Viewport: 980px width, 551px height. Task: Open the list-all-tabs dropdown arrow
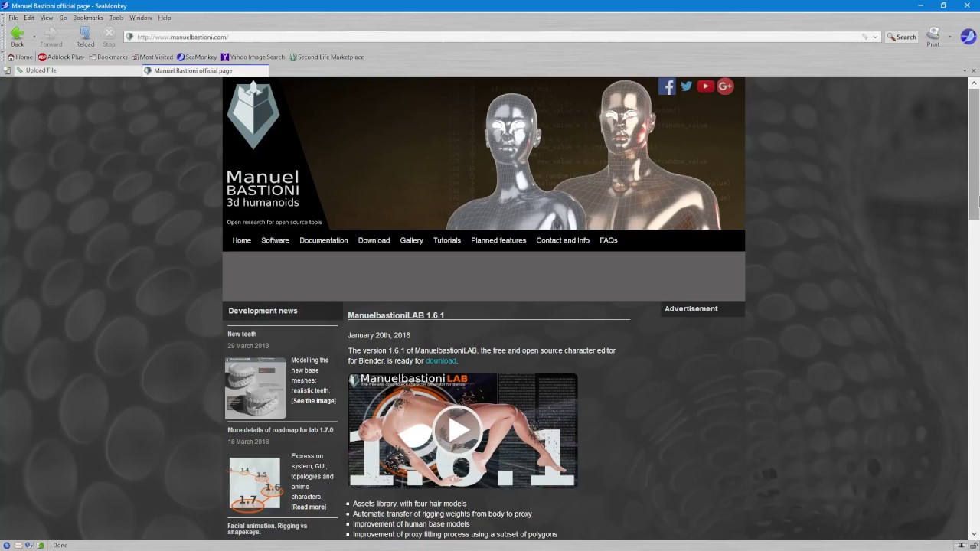pyautogui.click(x=964, y=70)
